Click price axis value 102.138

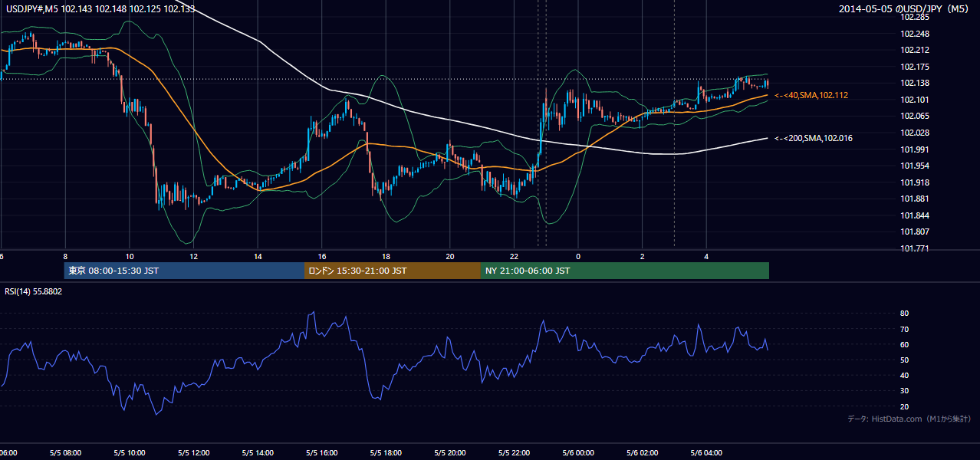(x=914, y=83)
